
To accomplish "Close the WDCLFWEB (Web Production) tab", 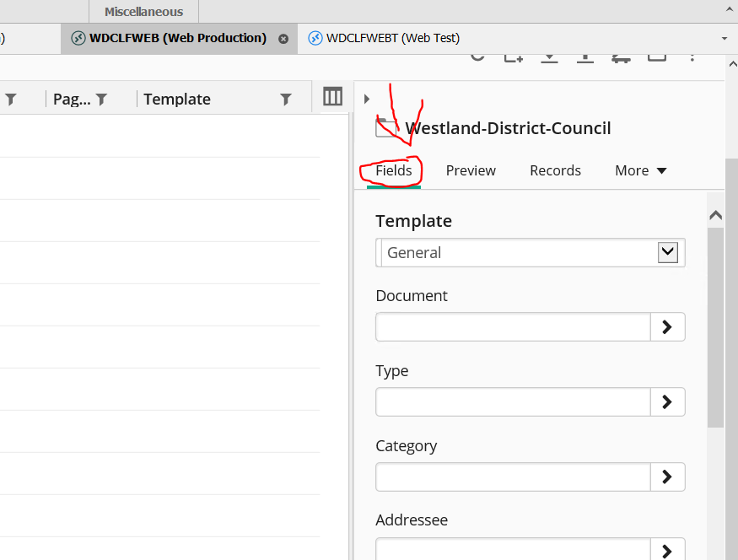I will click(x=283, y=39).
